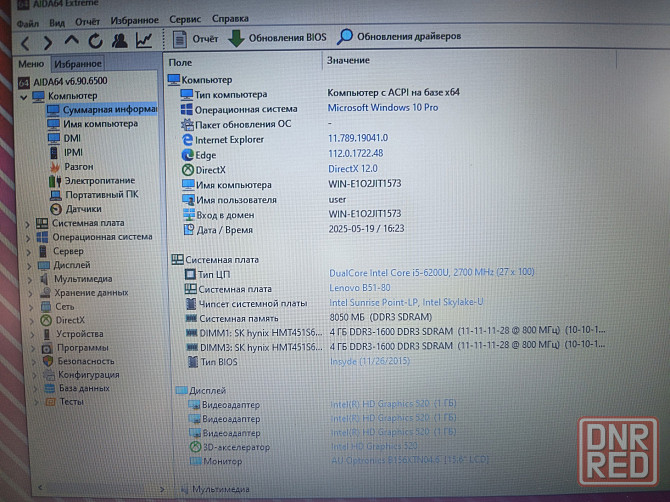Click the Дата / Время calendar icon

tap(189, 230)
